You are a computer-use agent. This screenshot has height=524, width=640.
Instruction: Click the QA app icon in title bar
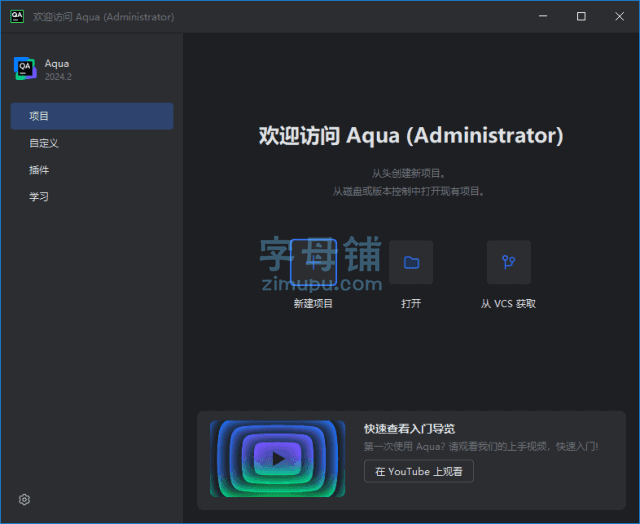[17, 16]
